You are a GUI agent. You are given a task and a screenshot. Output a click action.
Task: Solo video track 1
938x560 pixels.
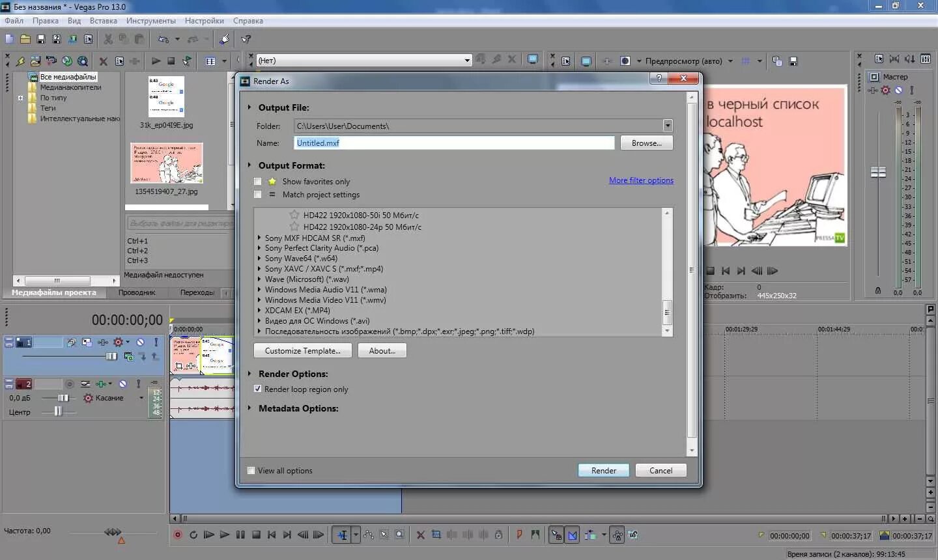[x=156, y=342]
